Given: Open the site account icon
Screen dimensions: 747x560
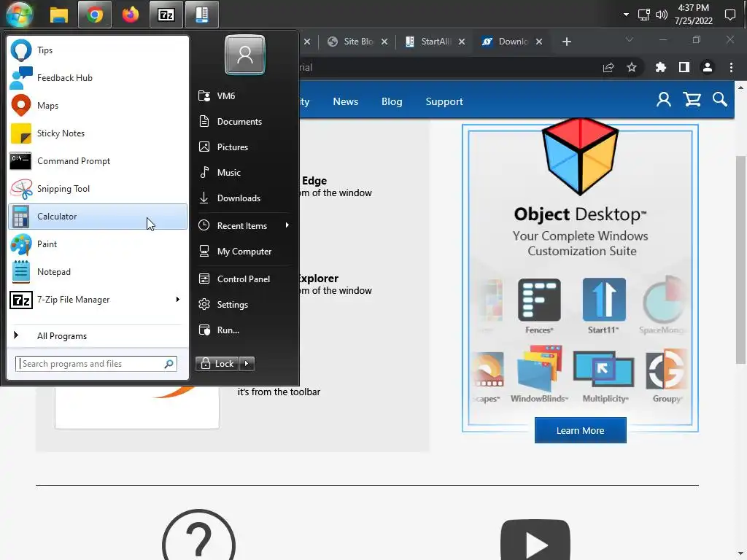Looking at the screenshot, I should coord(664,99).
